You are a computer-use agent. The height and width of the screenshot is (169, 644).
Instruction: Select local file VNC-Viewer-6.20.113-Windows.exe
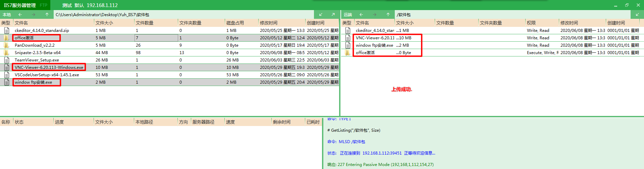coord(49,67)
